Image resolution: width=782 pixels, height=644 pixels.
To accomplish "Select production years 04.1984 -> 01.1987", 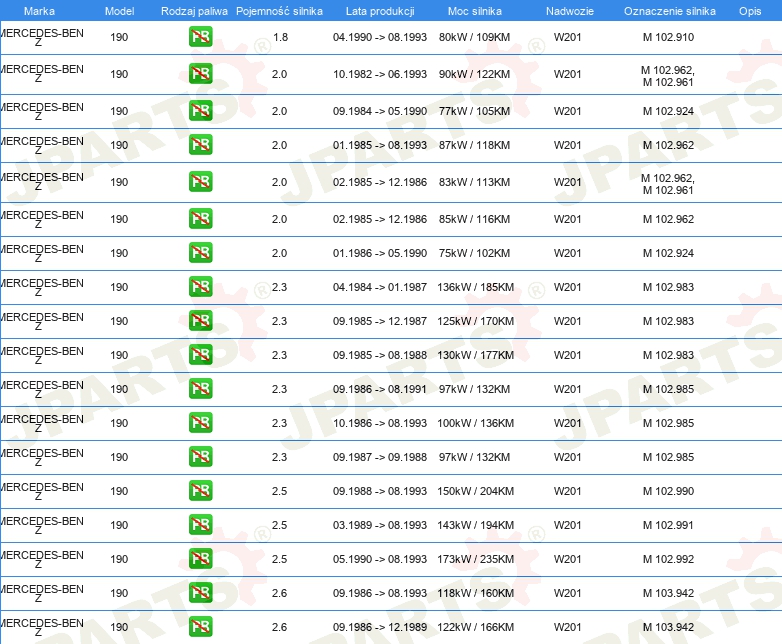I will [380, 287].
